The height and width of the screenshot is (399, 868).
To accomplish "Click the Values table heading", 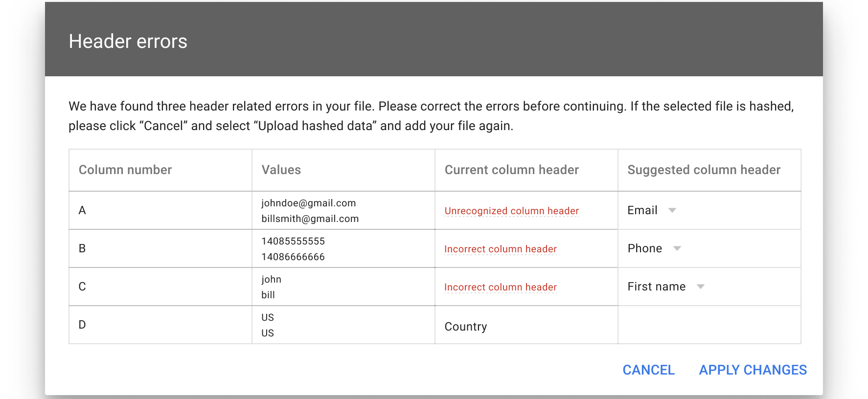I will (x=281, y=170).
